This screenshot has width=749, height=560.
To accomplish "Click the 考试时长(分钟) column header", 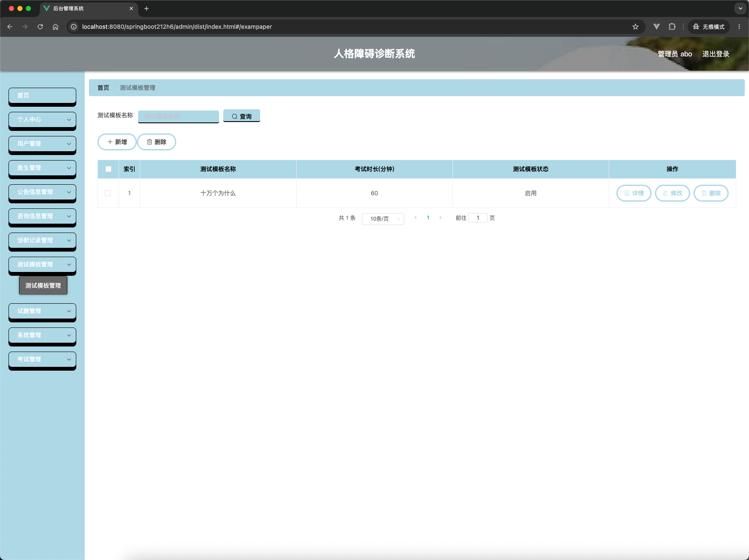I will [x=374, y=169].
